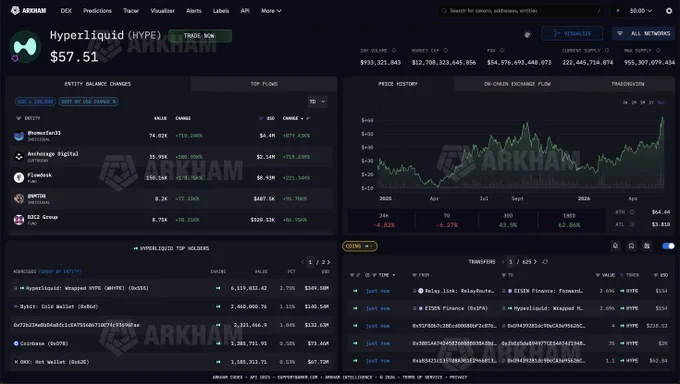Click the Anchorage Digital logo
680x384 pixels.
19,157
